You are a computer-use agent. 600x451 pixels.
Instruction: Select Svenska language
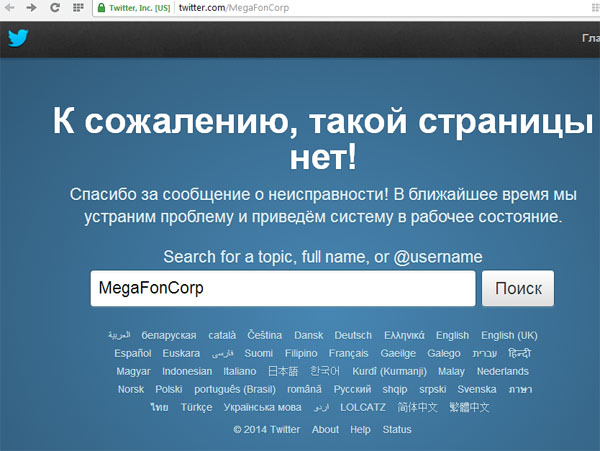click(477, 389)
